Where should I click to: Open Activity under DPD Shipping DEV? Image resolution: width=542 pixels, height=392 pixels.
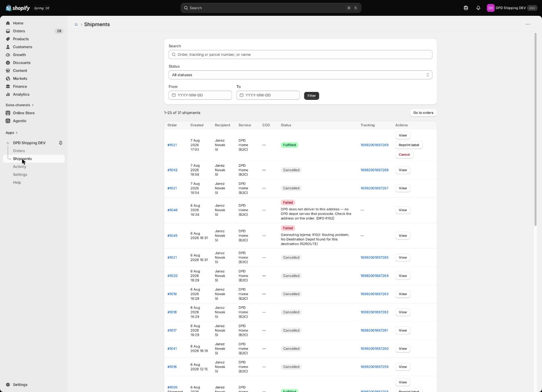tap(20, 167)
